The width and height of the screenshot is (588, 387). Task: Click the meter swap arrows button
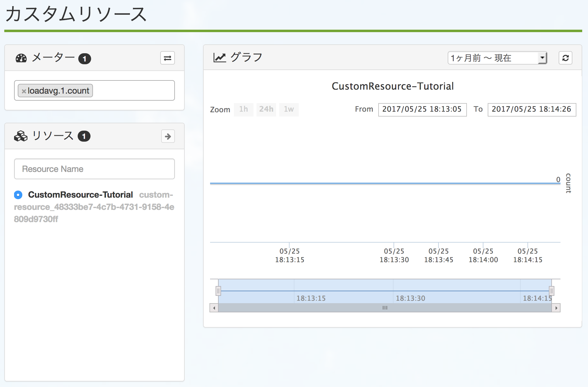[x=167, y=58]
